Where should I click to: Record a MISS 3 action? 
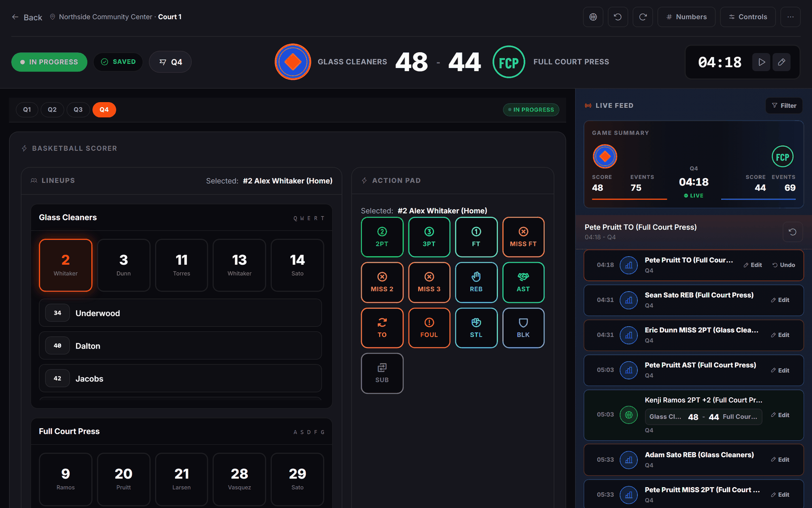pyautogui.click(x=429, y=282)
